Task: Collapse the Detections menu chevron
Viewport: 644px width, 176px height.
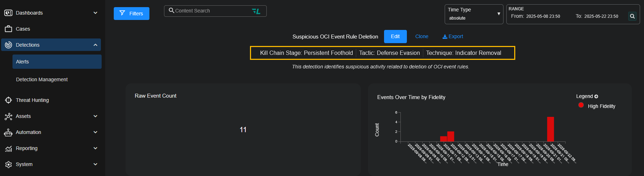Action: coord(95,45)
